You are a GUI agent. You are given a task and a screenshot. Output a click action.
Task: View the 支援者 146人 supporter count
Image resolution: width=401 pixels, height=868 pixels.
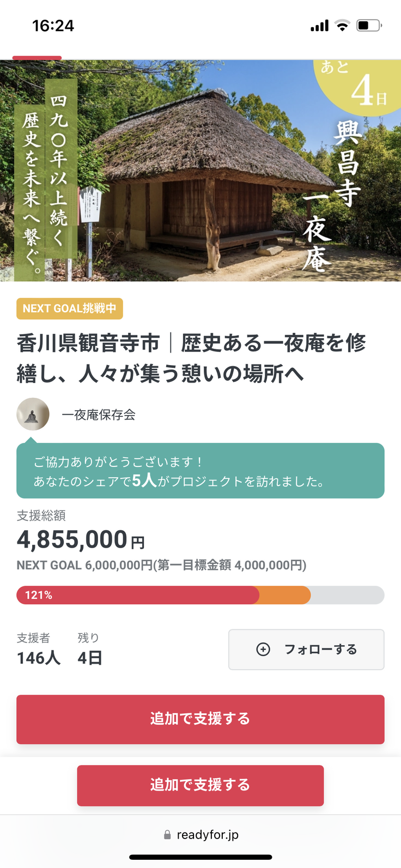[x=39, y=649]
